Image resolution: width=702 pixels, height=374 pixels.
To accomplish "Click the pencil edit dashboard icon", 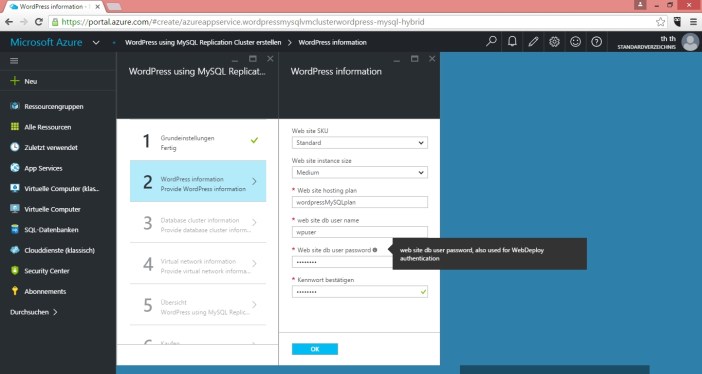I will tap(533, 42).
